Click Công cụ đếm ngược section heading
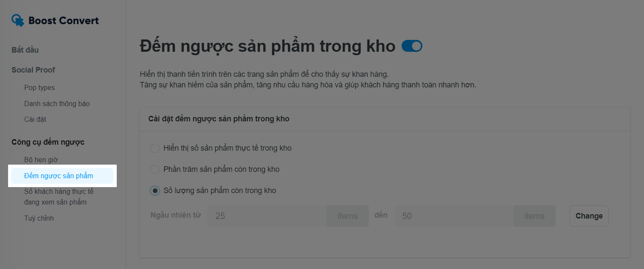The width and height of the screenshot is (644, 269). pos(48,142)
